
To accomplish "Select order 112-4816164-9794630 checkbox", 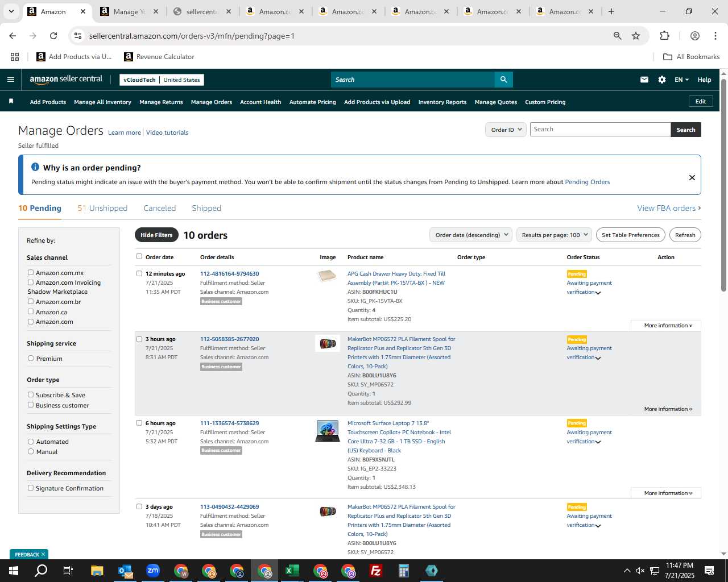I will coord(139,273).
